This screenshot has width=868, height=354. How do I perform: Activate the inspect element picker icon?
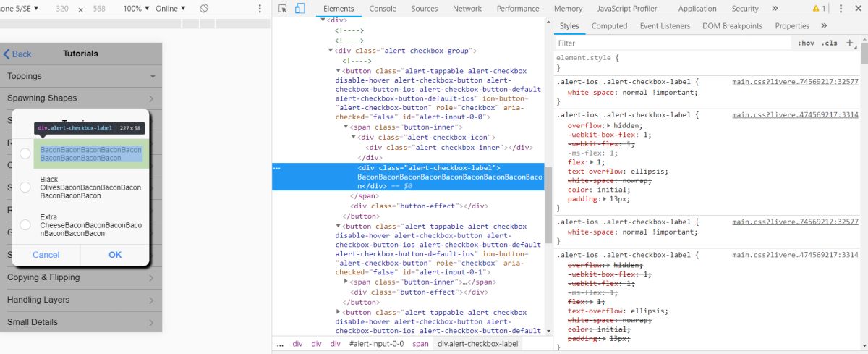point(283,9)
